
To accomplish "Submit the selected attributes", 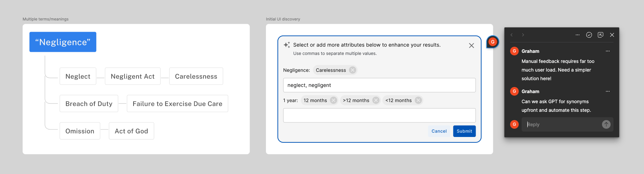I will (464, 131).
